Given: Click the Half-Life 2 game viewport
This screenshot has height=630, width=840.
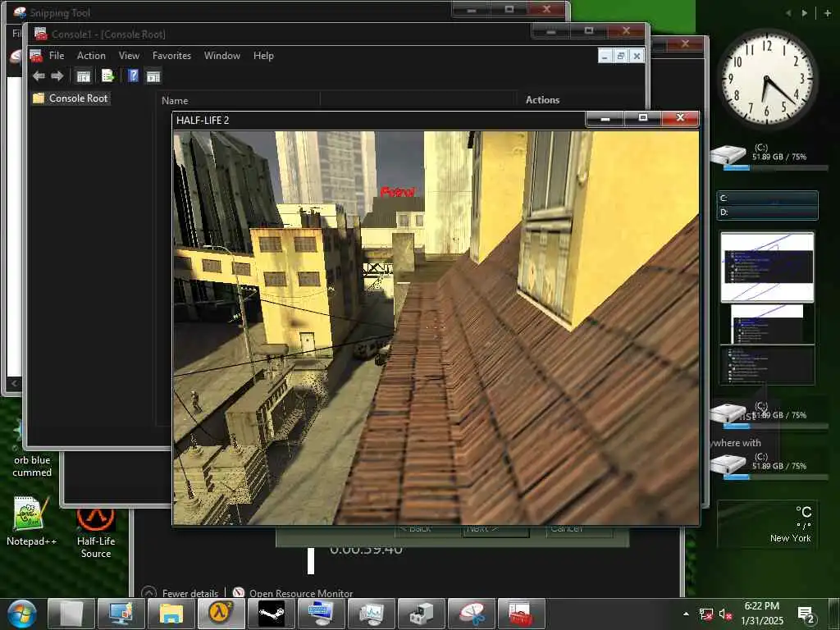Looking at the screenshot, I should click(x=436, y=327).
